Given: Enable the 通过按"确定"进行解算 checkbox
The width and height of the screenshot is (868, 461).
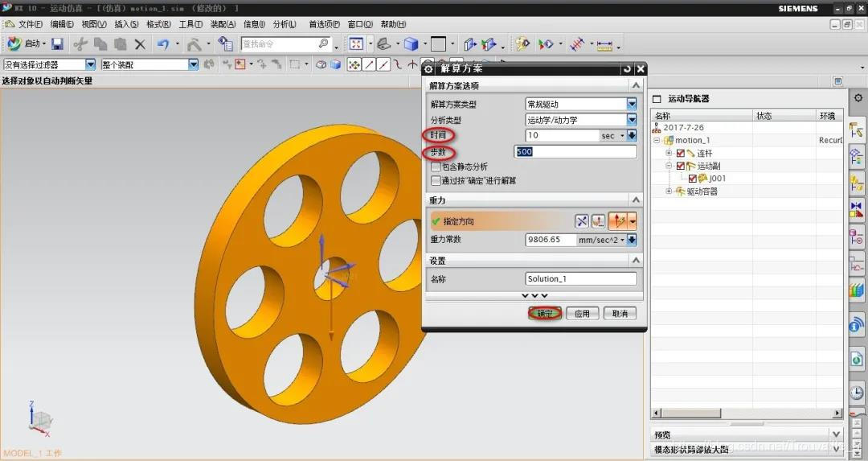Looking at the screenshot, I should click(x=436, y=181).
